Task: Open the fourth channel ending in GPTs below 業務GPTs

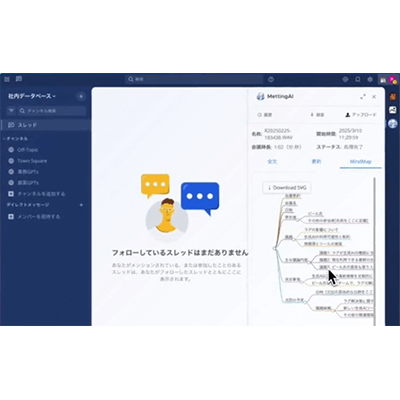Action: tap(28, 183)
